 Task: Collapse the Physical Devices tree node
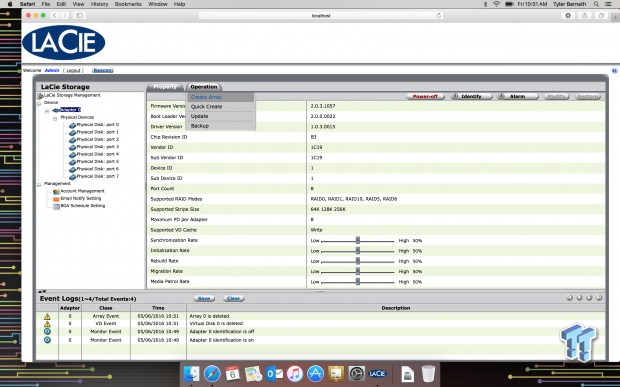click(55, 119)
